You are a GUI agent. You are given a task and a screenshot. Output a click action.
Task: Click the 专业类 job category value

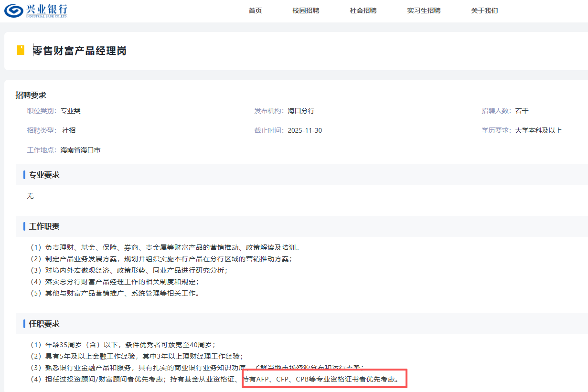[x=70, y=111]
